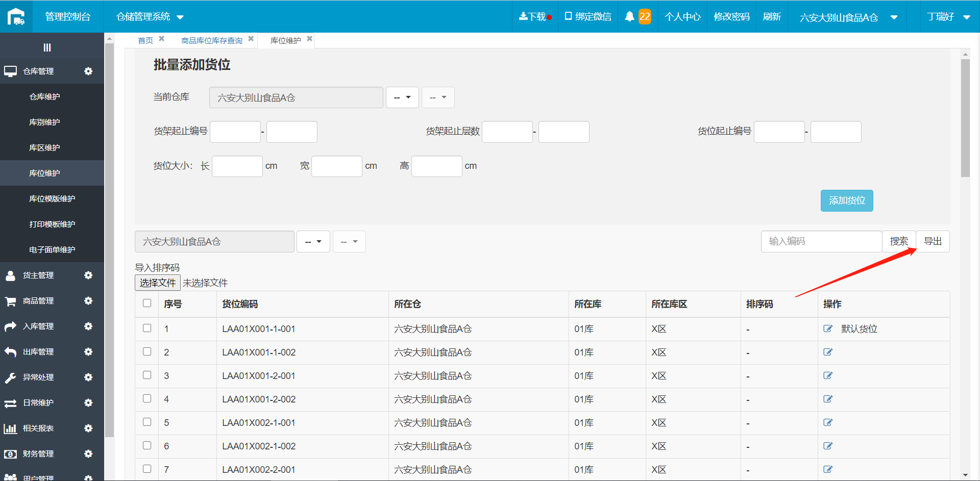980x481 pixels.
Task: Open the first -- dropdown beside 当前仓库
Action: (402, 97)
